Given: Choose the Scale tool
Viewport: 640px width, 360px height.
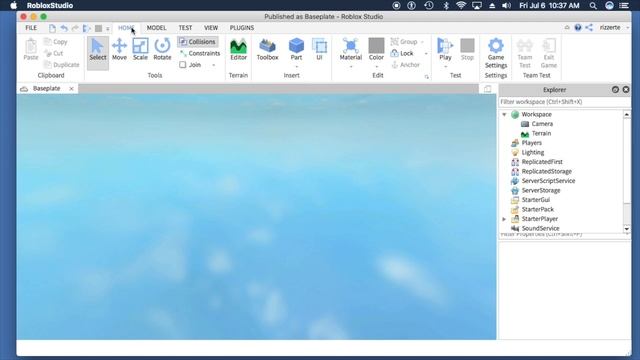Looking at the screenshot, I should (140, 49).
